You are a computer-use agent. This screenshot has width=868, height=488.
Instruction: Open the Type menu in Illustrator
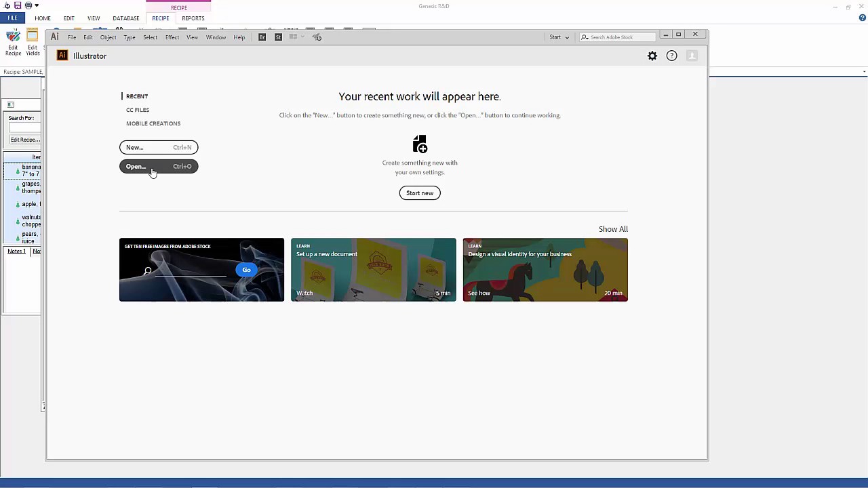pos(130,37)
